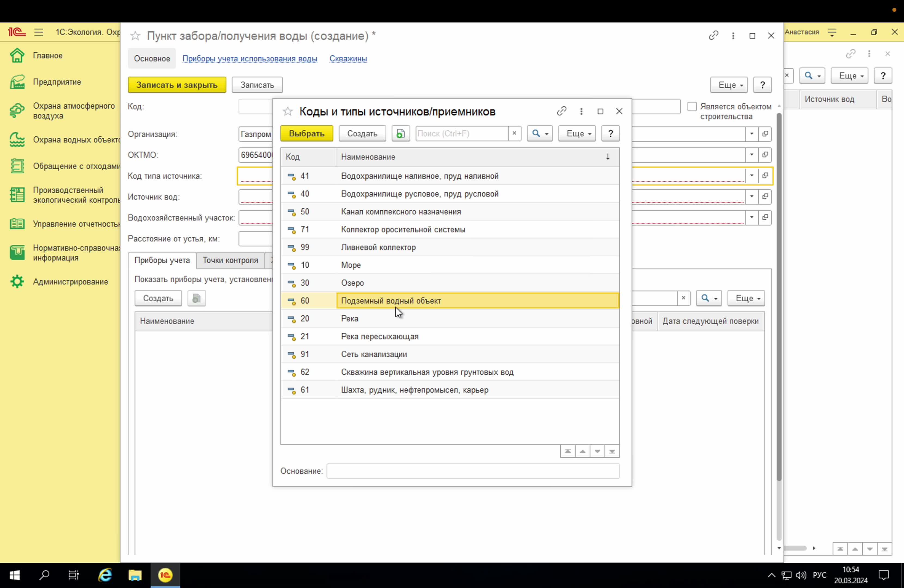The height and width of the screenshot is (588, 904).
Task: Select row 20 Река
Action: pos(450,318)
